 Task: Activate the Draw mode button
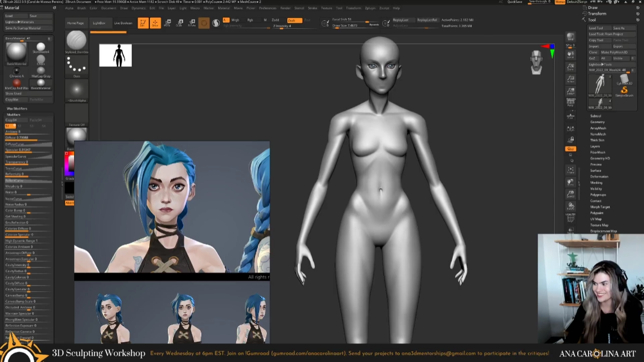(x=155, y=23)
